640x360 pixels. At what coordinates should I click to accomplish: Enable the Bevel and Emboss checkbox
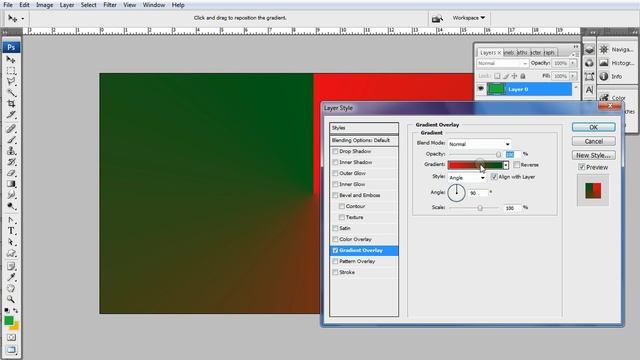[335, 196]
